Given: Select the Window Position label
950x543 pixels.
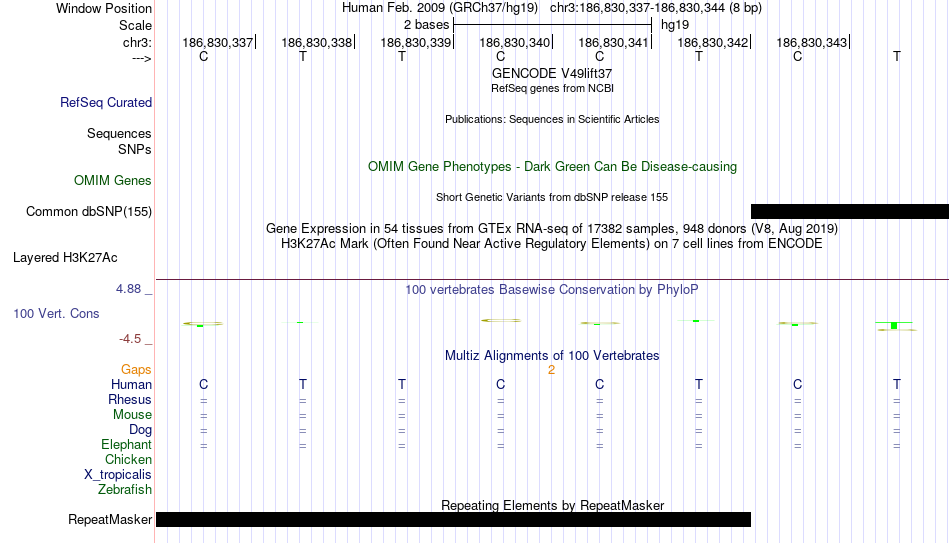Looking at the screenshot, I should tap(104, 8).
